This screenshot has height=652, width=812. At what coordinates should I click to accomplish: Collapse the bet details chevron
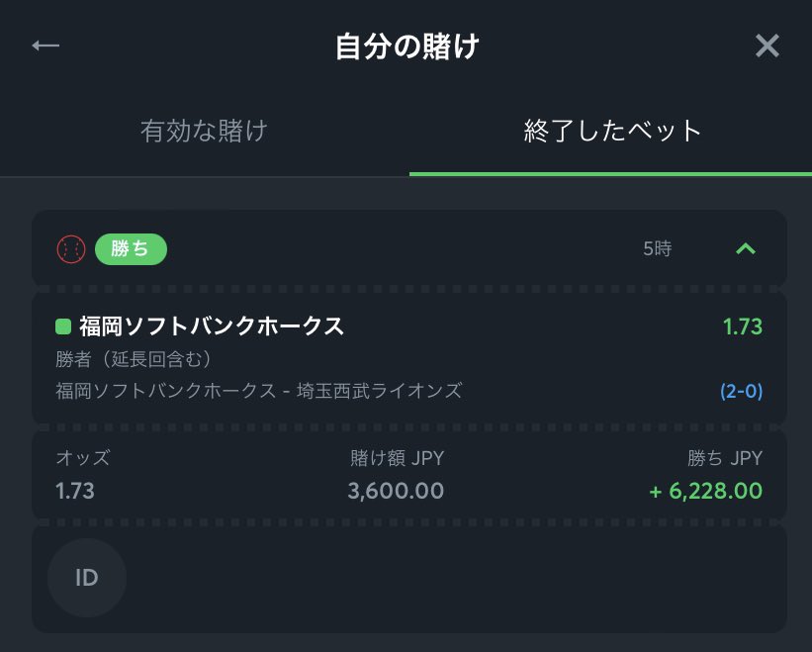point(746,249)
